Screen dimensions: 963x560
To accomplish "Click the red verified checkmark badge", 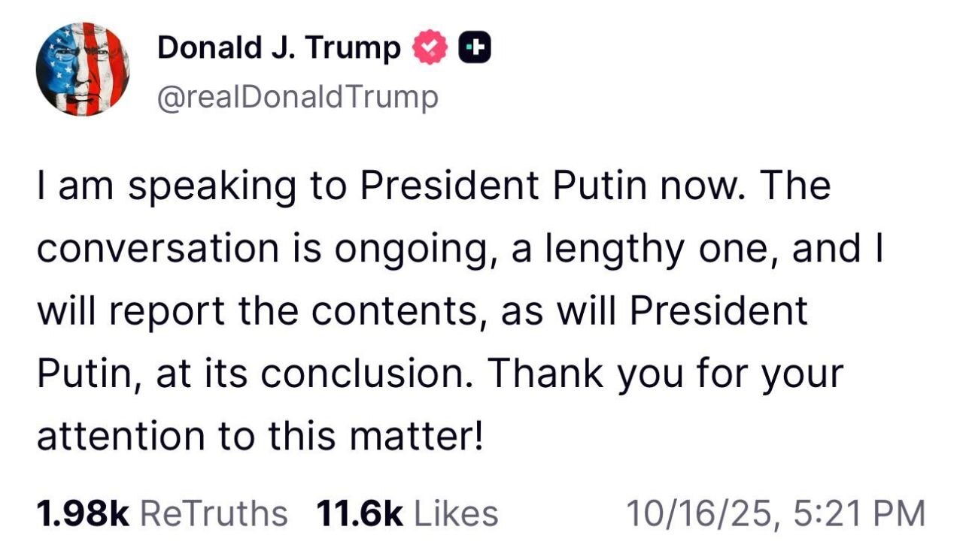I will 430,50.
